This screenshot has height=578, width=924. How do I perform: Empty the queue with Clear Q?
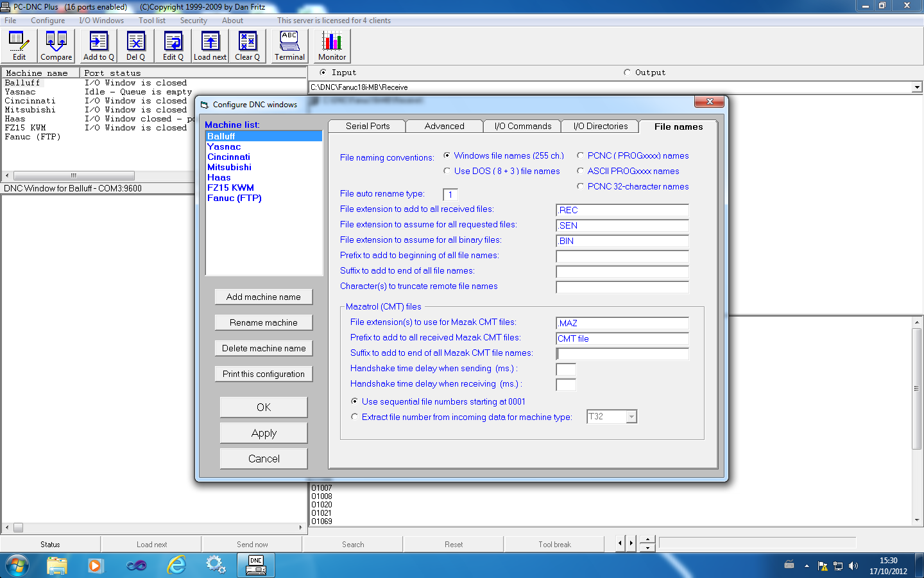(x=247, y=46)
